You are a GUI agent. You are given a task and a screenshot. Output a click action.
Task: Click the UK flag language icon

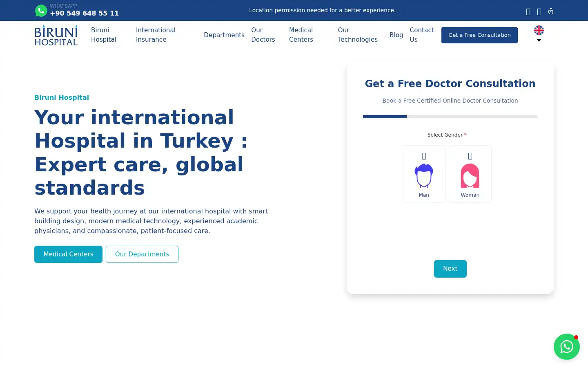point(539,30)
